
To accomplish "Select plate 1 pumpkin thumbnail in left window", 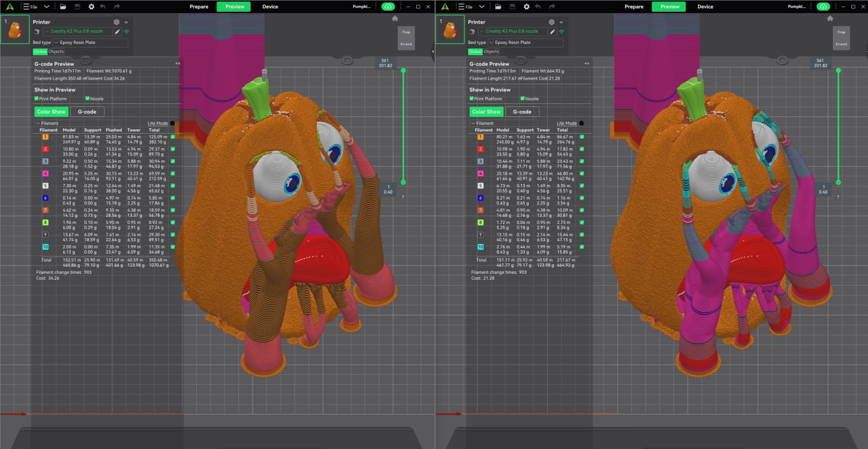I will (15, 29).
